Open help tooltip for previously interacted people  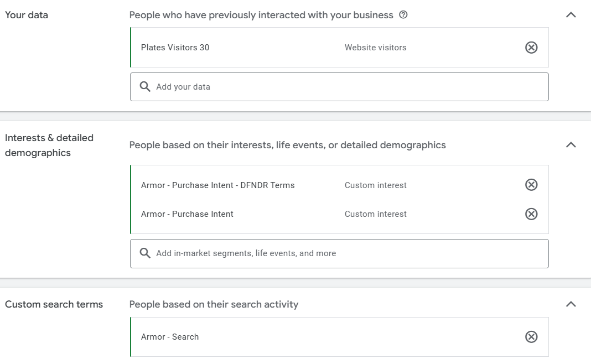click(x=403, y=15)
